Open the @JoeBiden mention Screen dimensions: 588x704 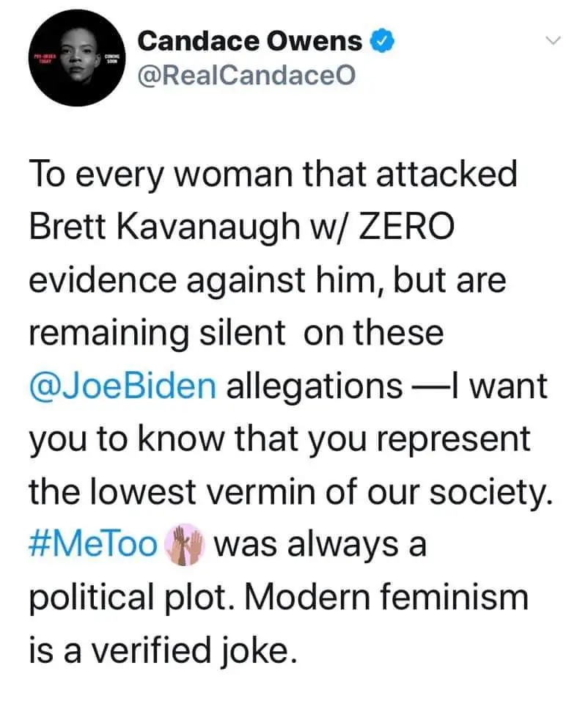click(122, 386)
